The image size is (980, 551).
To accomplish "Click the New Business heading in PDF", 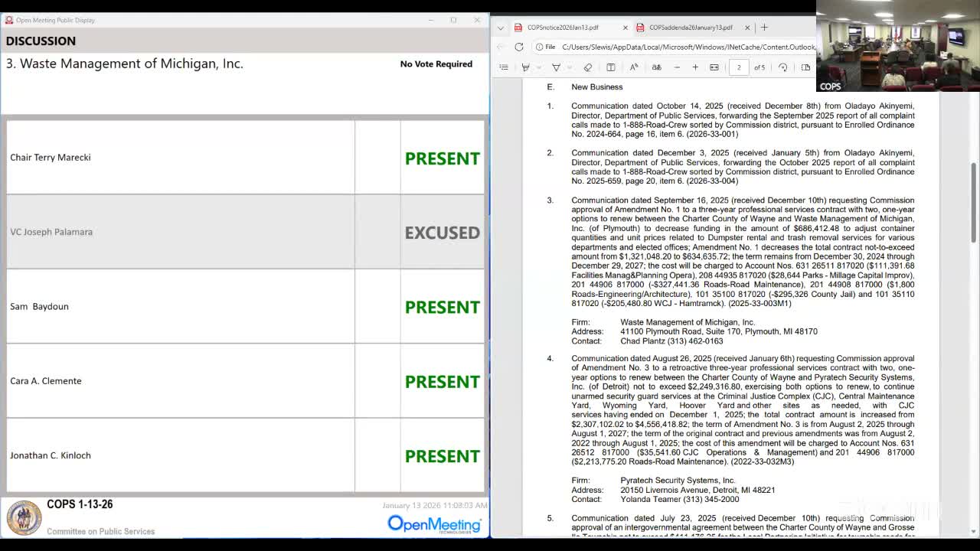I will (x=597, y=87).
